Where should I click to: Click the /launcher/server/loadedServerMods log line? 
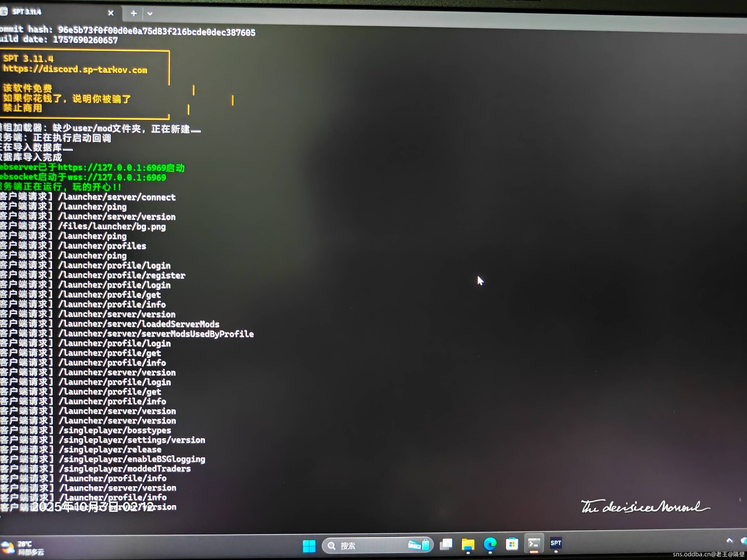tap(139, 324)
